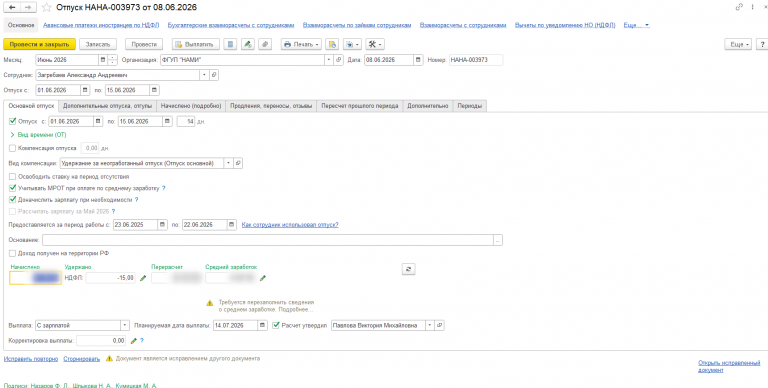Open the Начислено (подробно) tab
The width and height of the screenshot is (768, 388).
click(x=191, y=106)
